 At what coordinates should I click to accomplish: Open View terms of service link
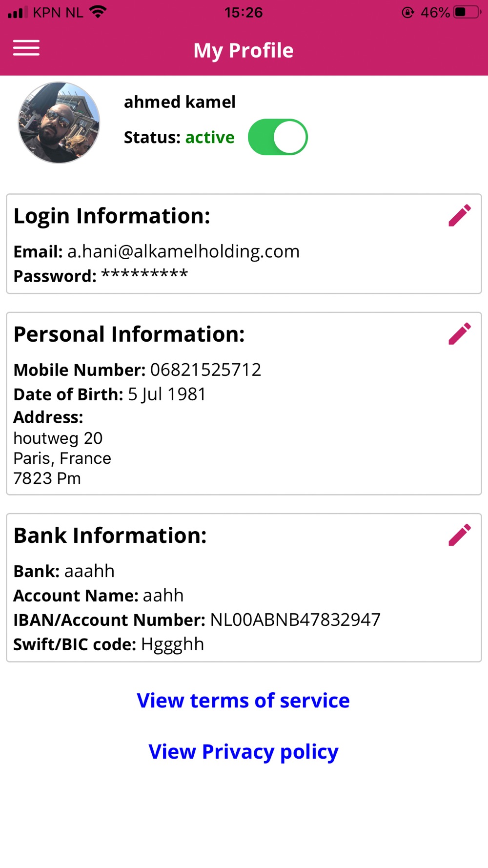point(243,701)
